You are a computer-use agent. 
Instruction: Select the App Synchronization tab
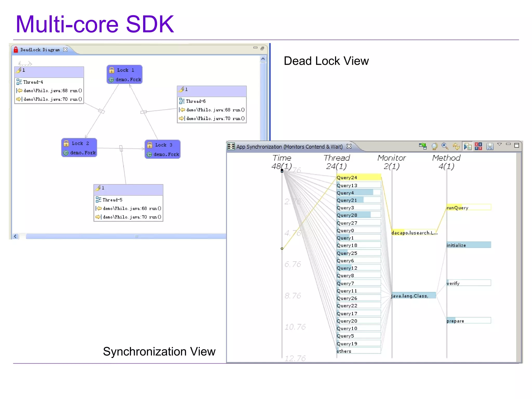coord(289,147)
